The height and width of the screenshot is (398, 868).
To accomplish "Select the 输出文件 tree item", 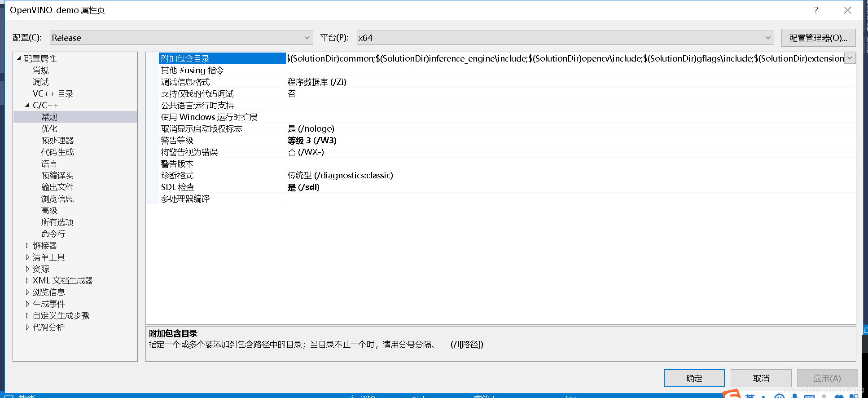I will (x=57, y=187).
